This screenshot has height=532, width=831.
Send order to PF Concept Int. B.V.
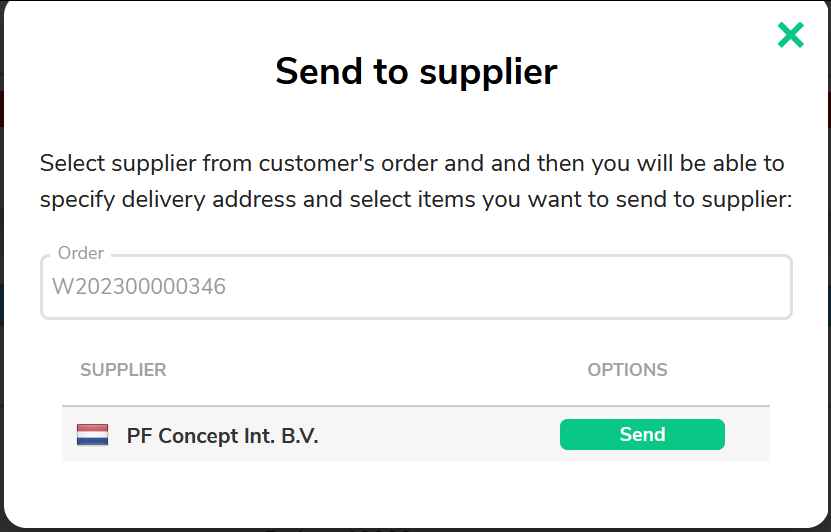coord(642,435)
